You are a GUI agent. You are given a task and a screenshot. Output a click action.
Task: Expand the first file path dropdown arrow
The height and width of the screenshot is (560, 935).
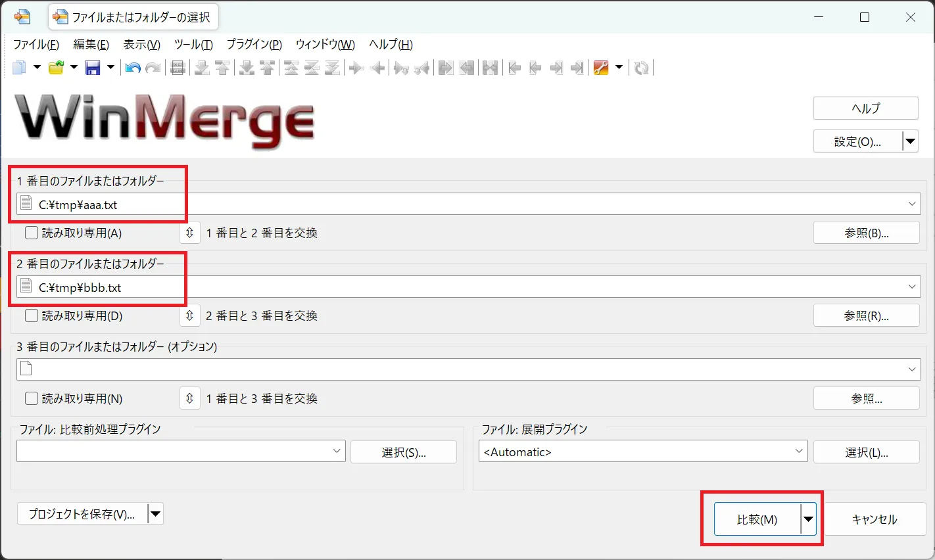[912, 204]
